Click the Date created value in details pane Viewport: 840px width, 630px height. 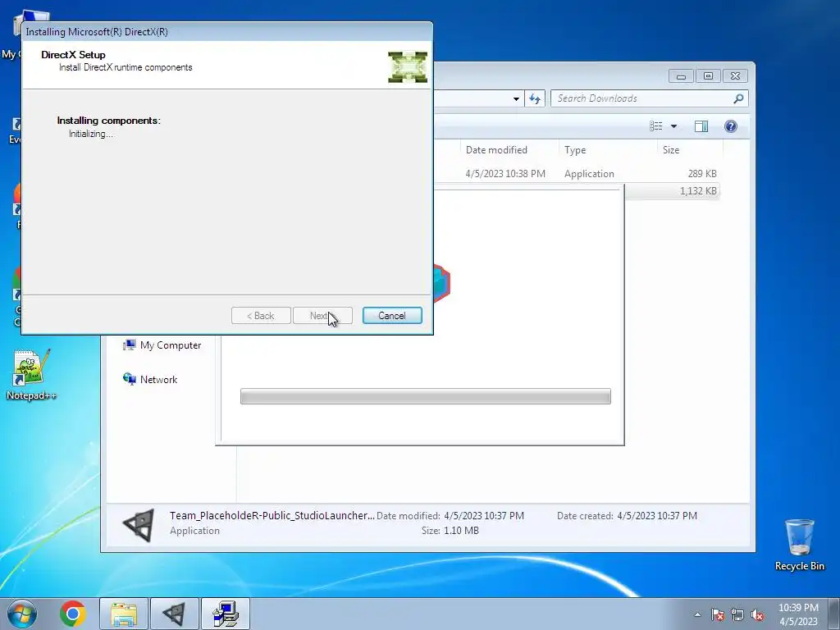[657, 515]
